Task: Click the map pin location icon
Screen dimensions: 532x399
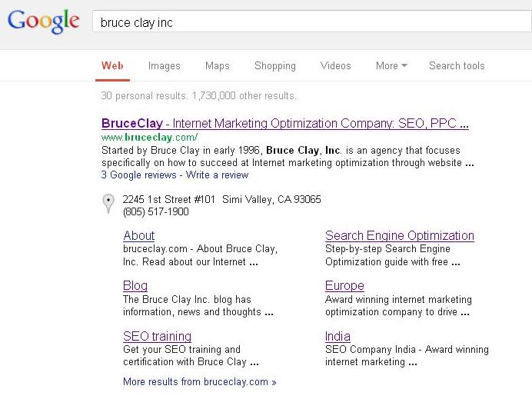Action: 108,204
